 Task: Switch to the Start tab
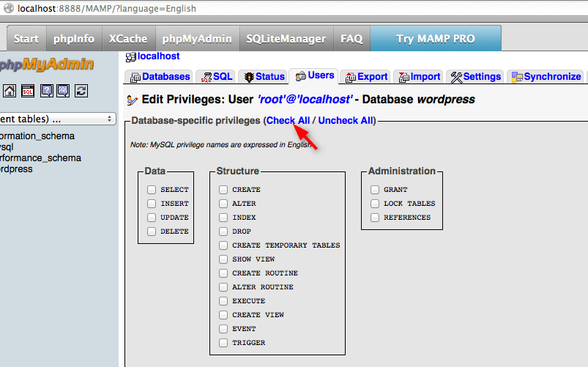[x=26, y=38]
